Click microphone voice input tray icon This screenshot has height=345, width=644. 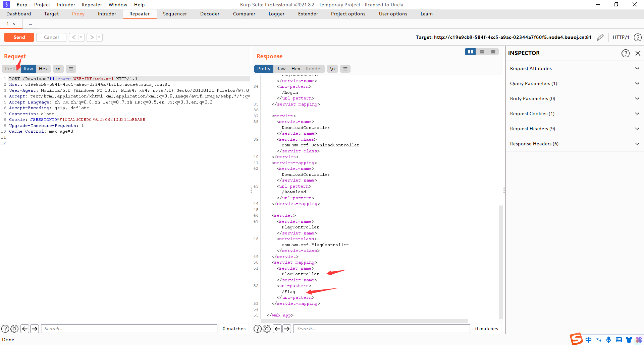click(608, 340)
